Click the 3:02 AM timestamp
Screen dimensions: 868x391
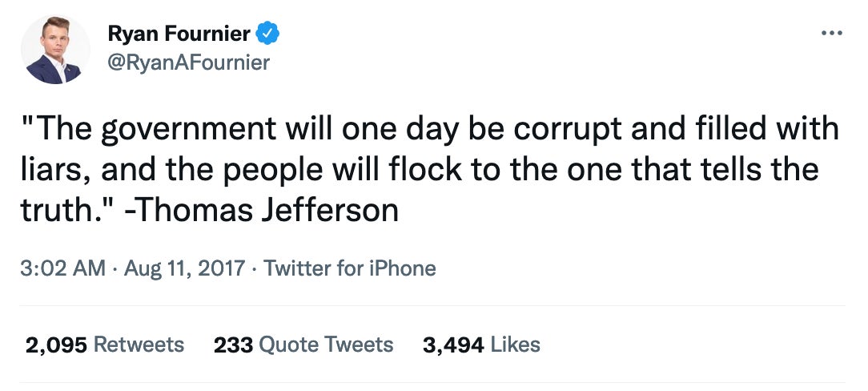63,268
